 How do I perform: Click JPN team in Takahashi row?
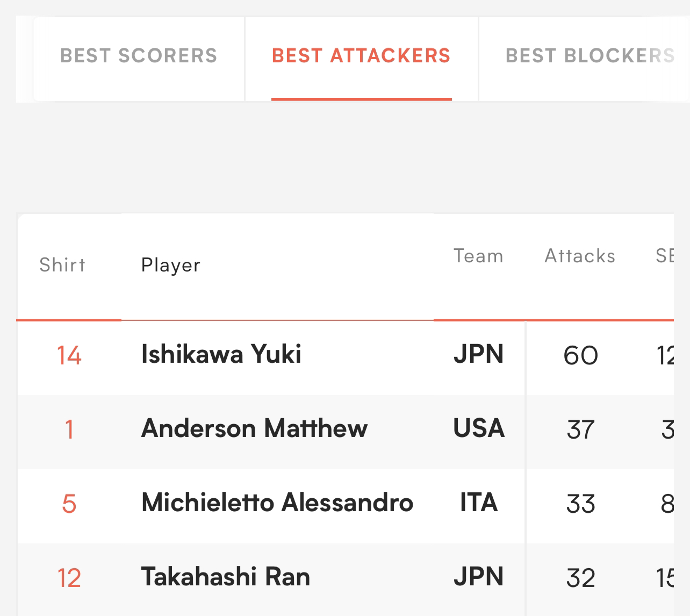tap(478, 577)
